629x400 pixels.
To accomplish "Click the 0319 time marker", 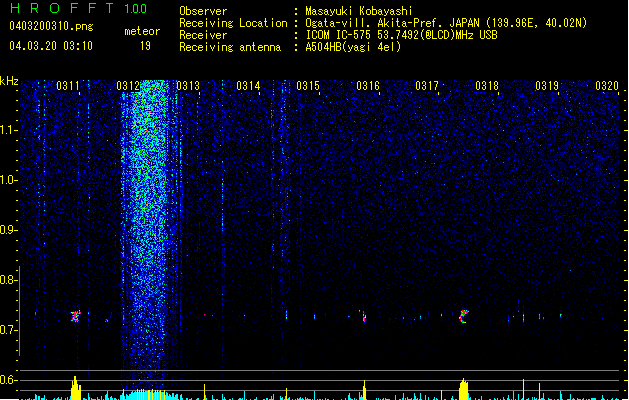I will tap(547, 86).
